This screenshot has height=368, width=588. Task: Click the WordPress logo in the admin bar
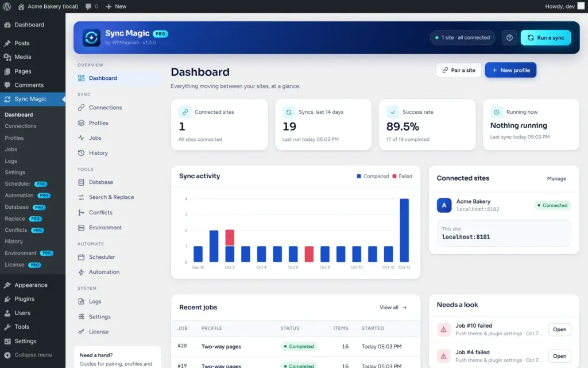[7, 6]
